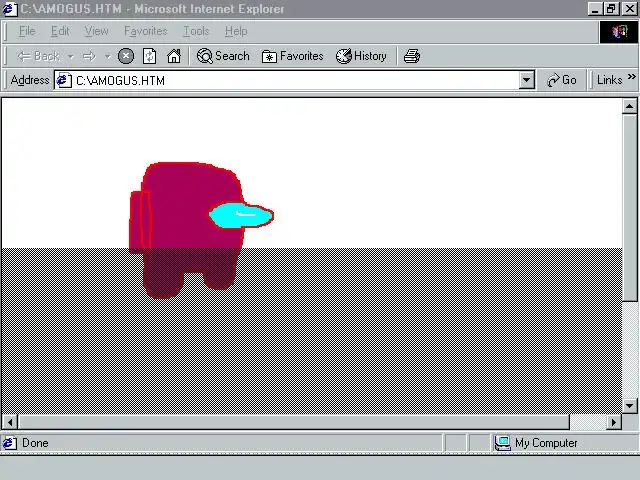Click the animated Windows logo throbber

619,32
